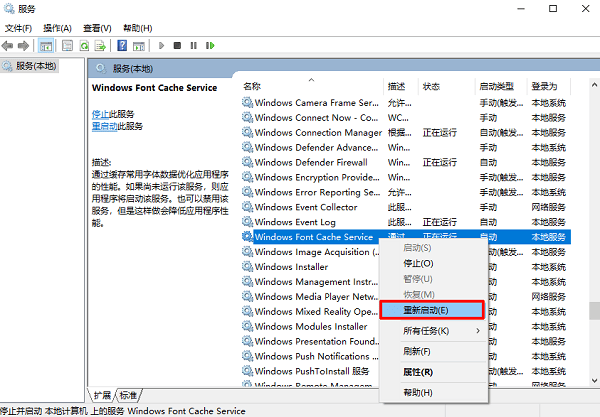Click gear icon of Windows Modules Installer
600x417 pixels.
click(x=248, y=326)
